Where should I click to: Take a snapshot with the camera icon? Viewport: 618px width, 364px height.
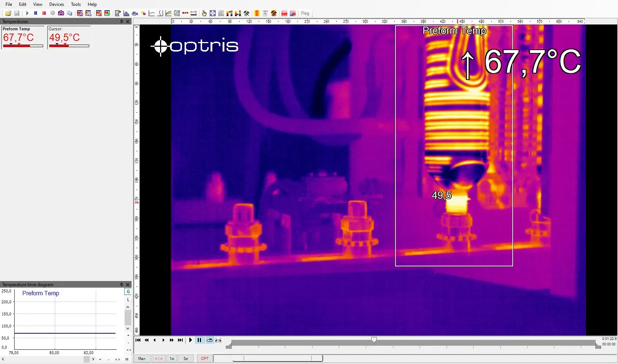pos(61,13)
